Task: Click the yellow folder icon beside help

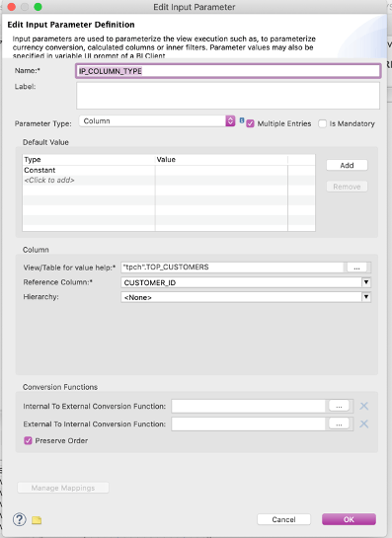Action: [x=37, y=520]
